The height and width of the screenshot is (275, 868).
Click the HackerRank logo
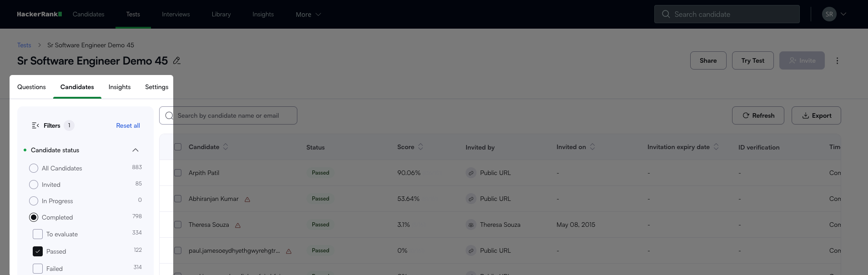coord(39,14)
